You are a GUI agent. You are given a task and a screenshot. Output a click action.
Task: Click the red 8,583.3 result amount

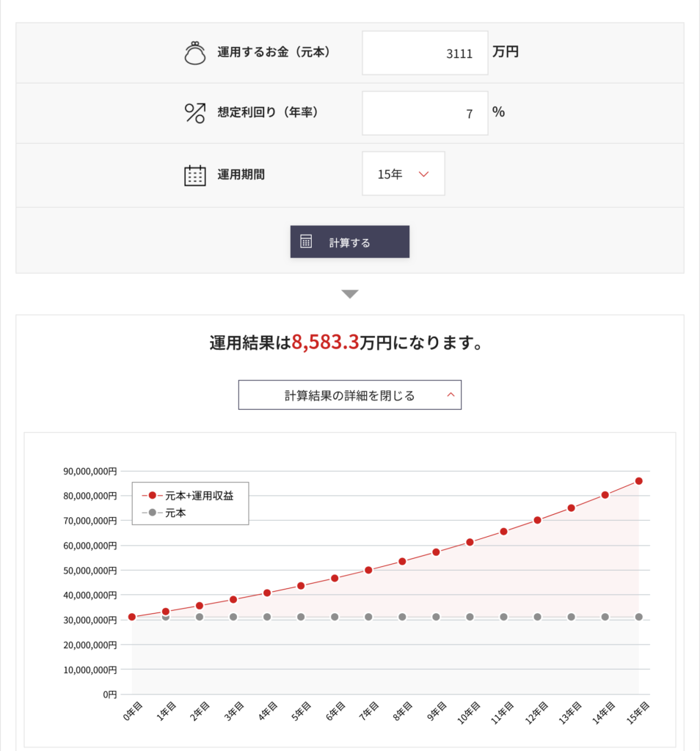coord(325,342)
